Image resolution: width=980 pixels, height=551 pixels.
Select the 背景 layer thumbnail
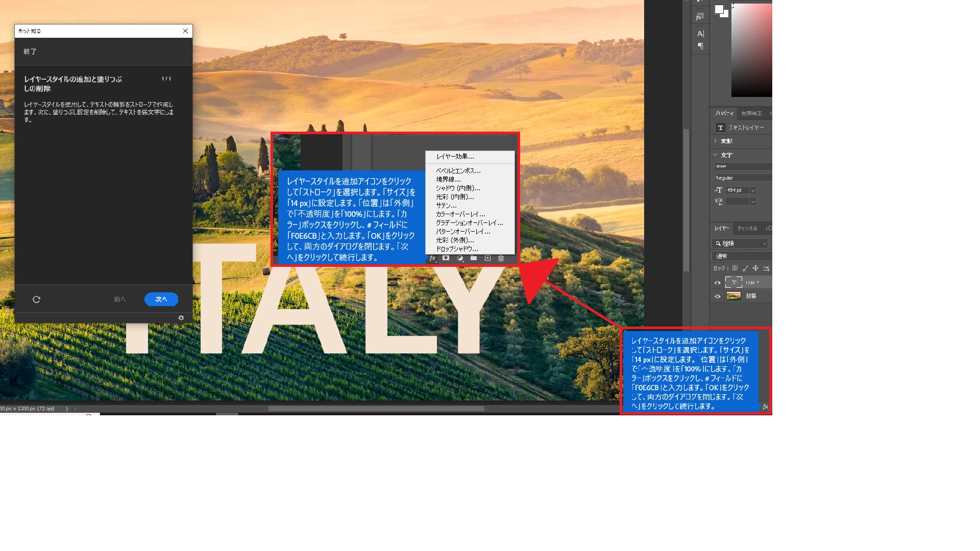[x=733, y=296]
